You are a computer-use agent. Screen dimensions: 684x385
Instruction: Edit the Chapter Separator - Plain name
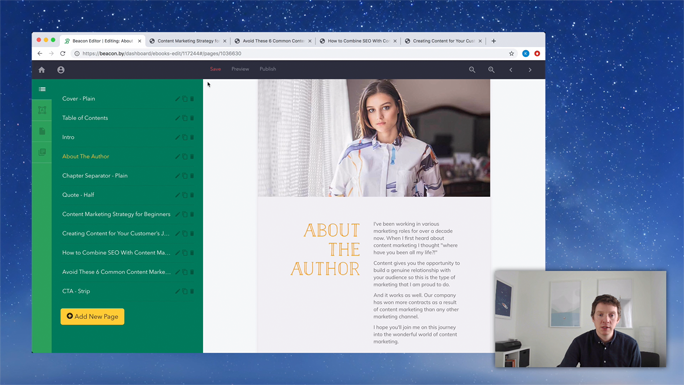pyautogui.click(x=178, y=176)
